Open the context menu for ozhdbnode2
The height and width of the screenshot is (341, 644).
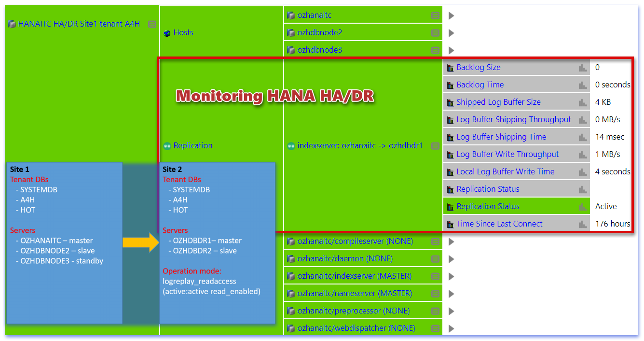click(434, 32)
